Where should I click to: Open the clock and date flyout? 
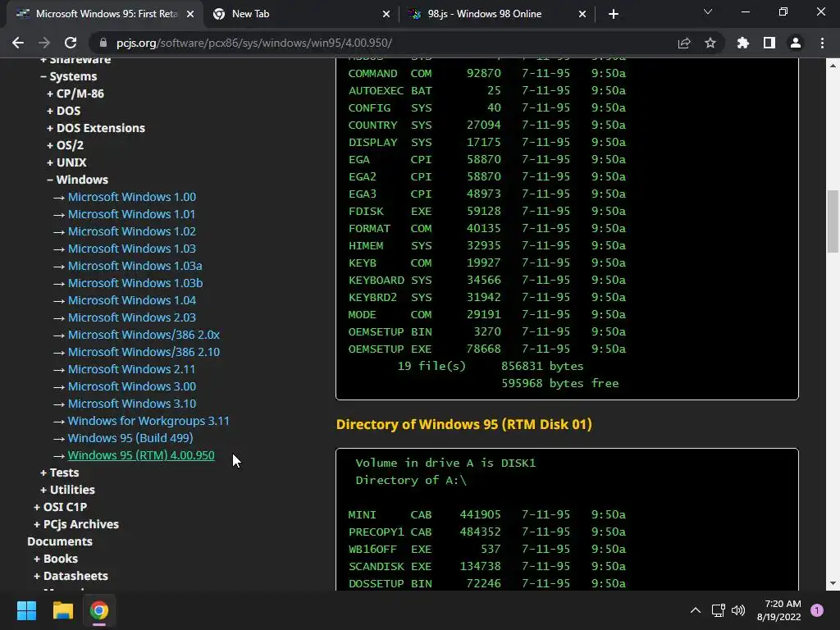pyautogui.click(x=779, y=610)
